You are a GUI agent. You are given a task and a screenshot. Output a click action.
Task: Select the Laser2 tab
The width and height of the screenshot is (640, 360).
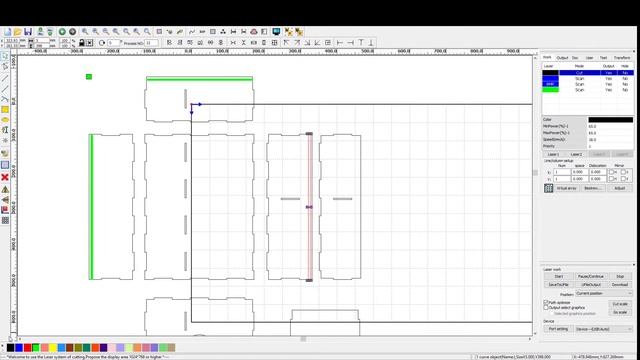pos(576,154)
